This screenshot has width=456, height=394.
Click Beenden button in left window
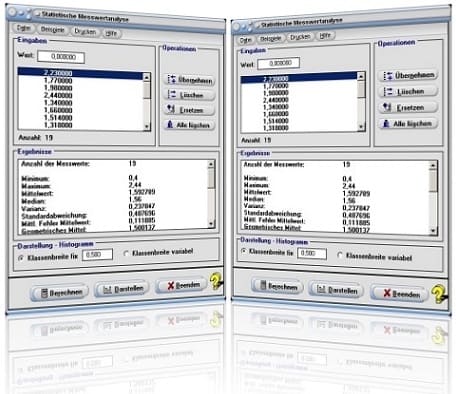(x=182, y=285)
